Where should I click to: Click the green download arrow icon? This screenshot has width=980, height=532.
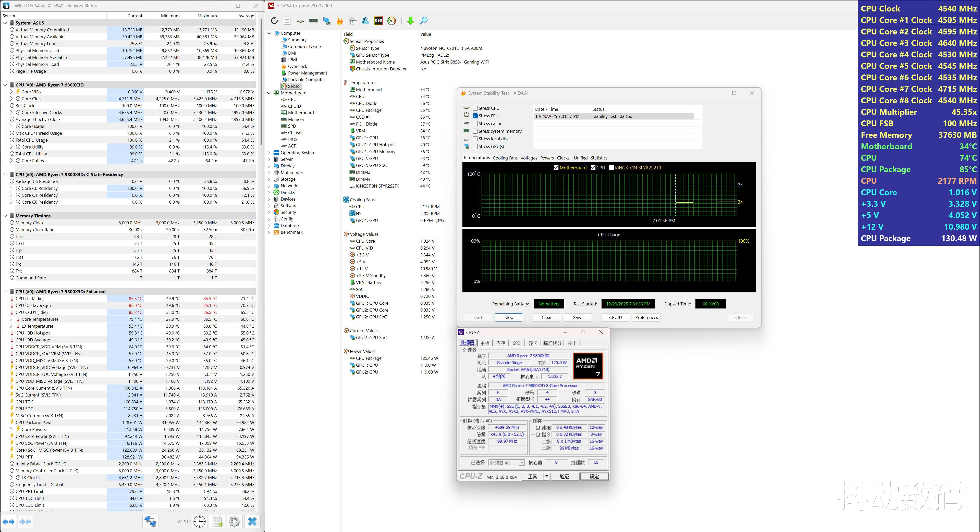(410, 21)
